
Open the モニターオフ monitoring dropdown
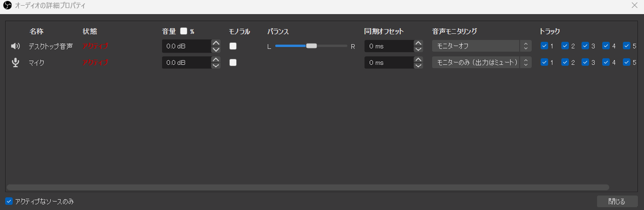click(482, 46)
